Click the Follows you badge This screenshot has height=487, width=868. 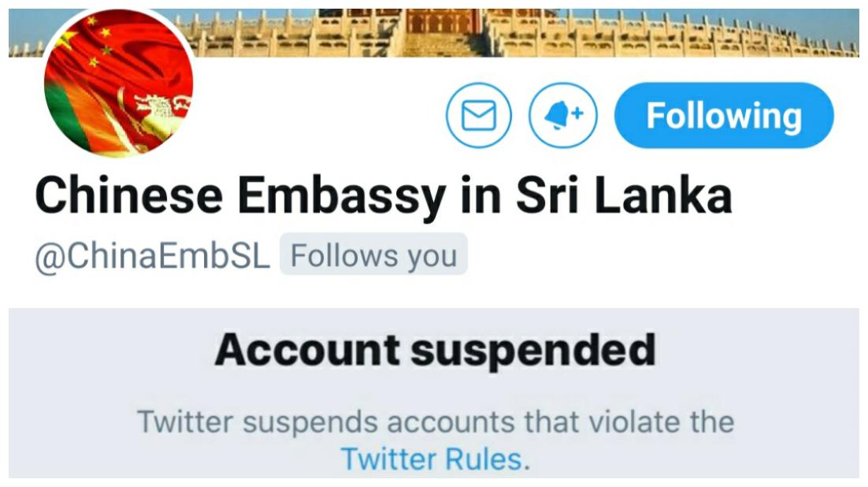(x=373, y=255)
